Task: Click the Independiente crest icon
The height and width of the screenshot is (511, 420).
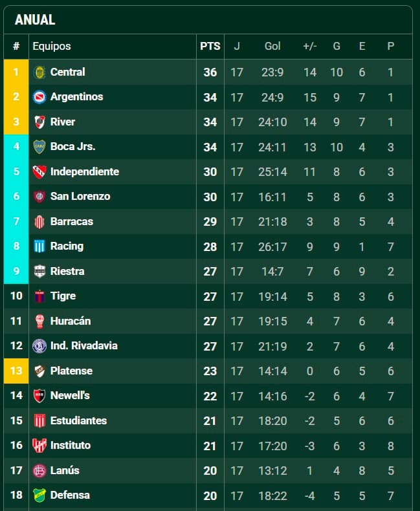Action: tap(39, 172)
